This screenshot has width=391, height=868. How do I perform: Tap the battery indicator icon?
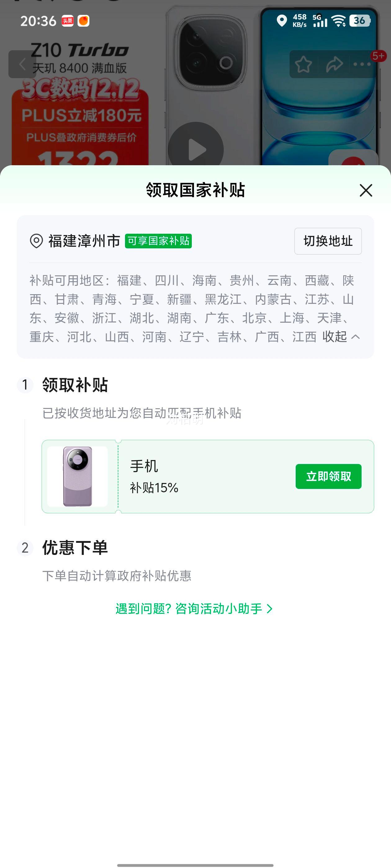360,21
